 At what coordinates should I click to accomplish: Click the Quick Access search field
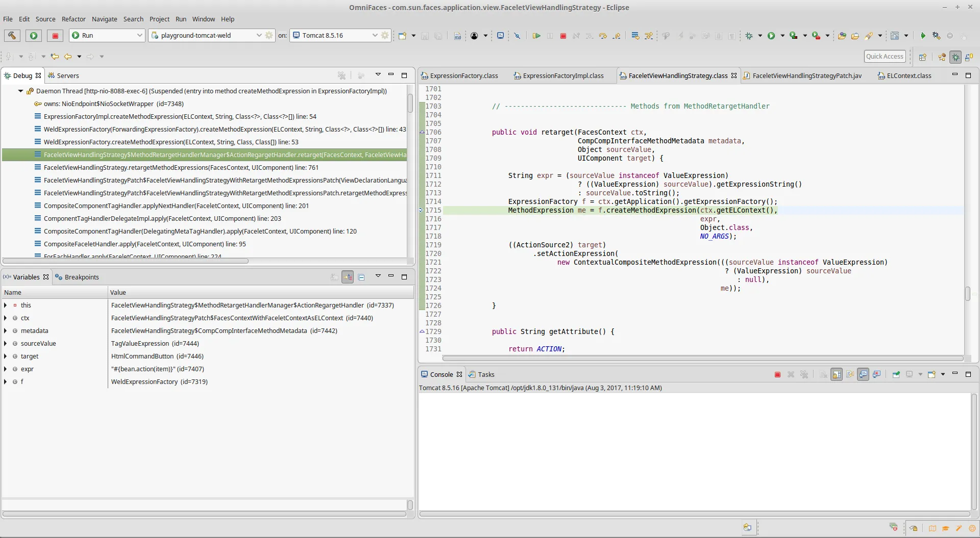pos(885,57)
